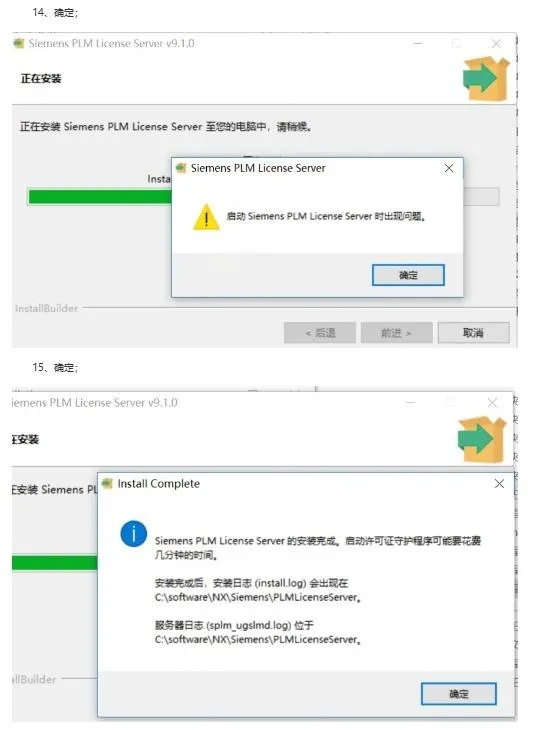Click the disabled 前进 forward button
The width and height of the screenshot is (534, 730).
[x=396, y=333]
